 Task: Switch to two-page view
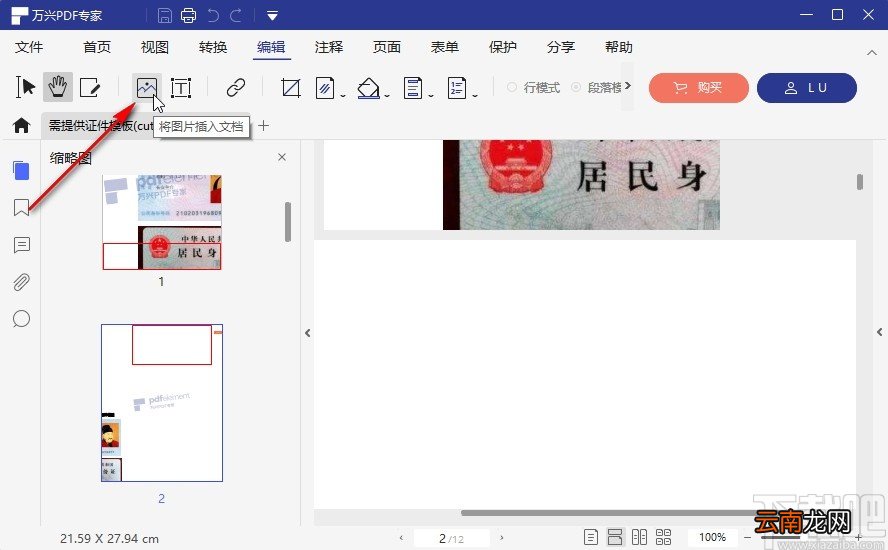(639, 538)
